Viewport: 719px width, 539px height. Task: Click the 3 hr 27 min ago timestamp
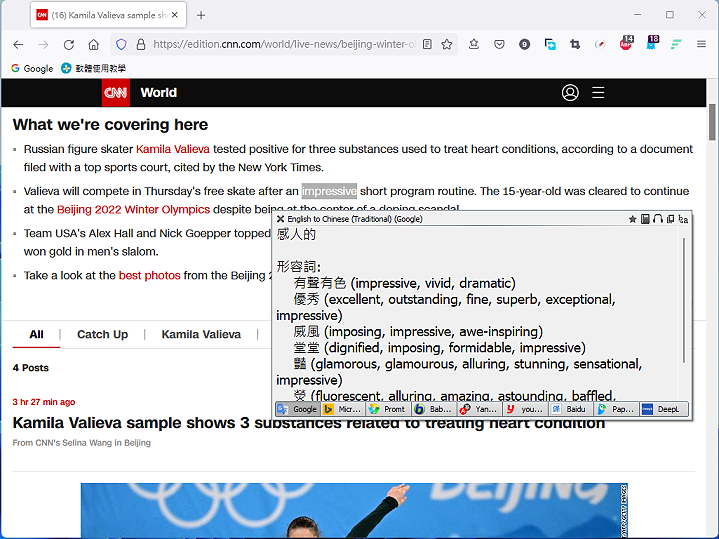[44, 402]
